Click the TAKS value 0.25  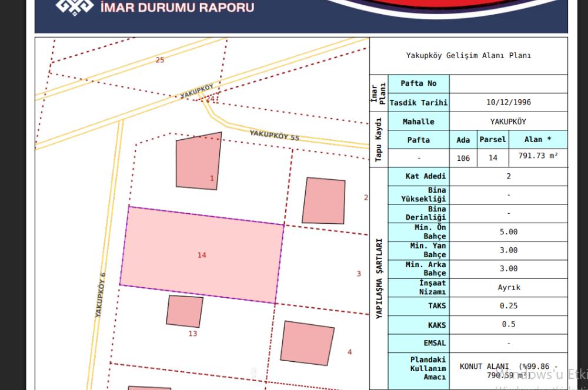[509, 306]
